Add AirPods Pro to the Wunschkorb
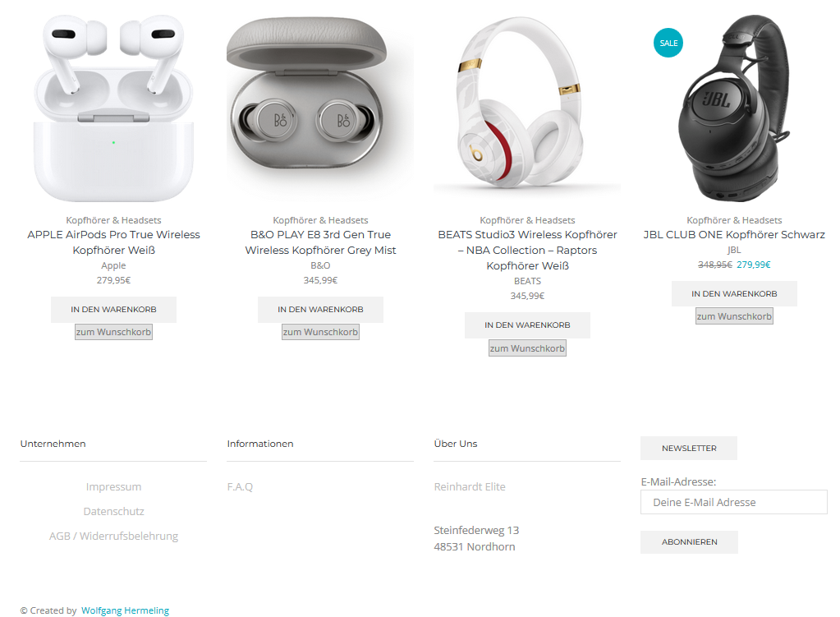Image resolution: width=840 pixels, height=617 pixels. click(x=113, y=332)
